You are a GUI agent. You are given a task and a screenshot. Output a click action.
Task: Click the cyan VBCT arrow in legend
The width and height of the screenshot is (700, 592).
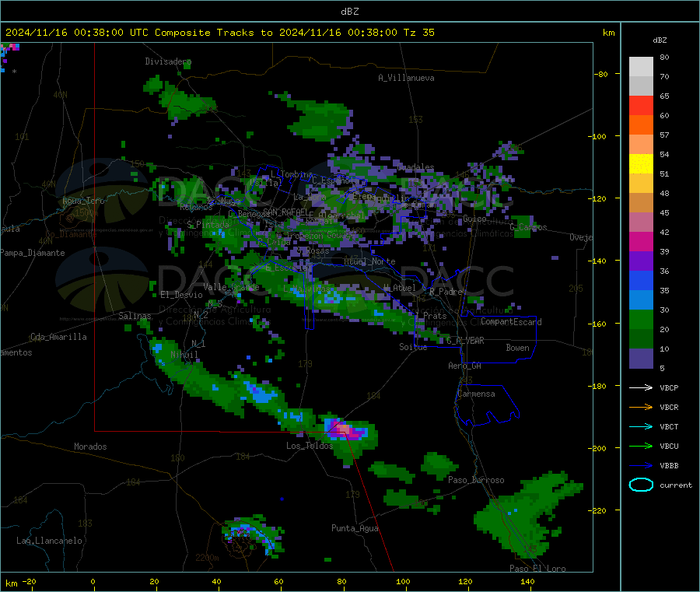click(x=641, y=426)
